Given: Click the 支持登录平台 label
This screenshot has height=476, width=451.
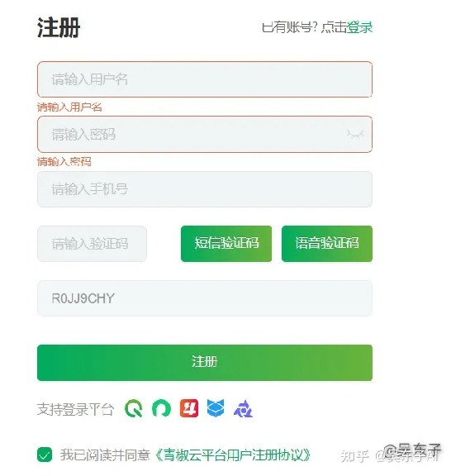Looking at the screenshot, I should tap(75, 409).
